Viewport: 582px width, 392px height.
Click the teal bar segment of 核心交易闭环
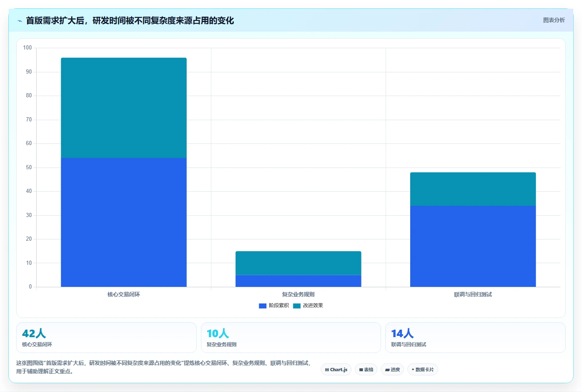coord(124,108)
